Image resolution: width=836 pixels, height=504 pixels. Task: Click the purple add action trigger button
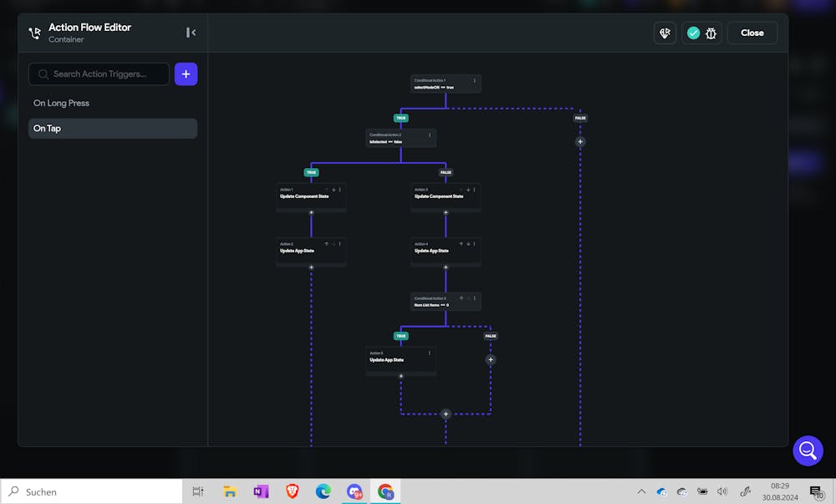[186, 74]
